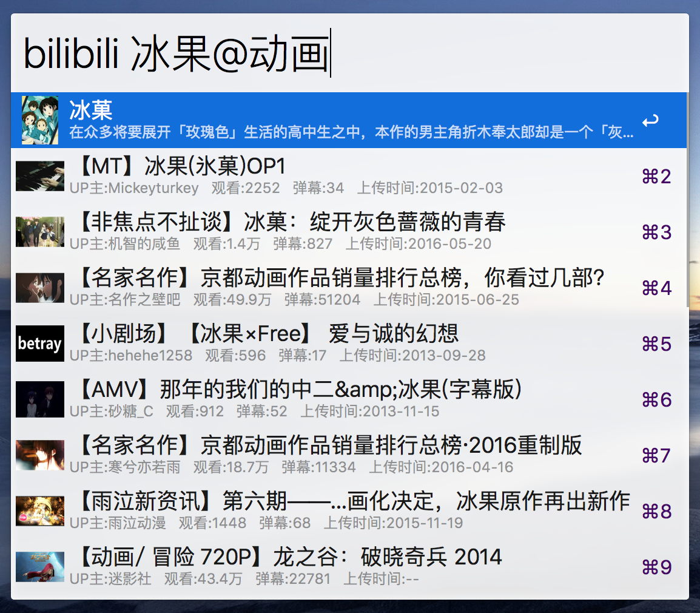
Task: Click the 冰菓 anime cover thumbnail
Action: point(40,120)
